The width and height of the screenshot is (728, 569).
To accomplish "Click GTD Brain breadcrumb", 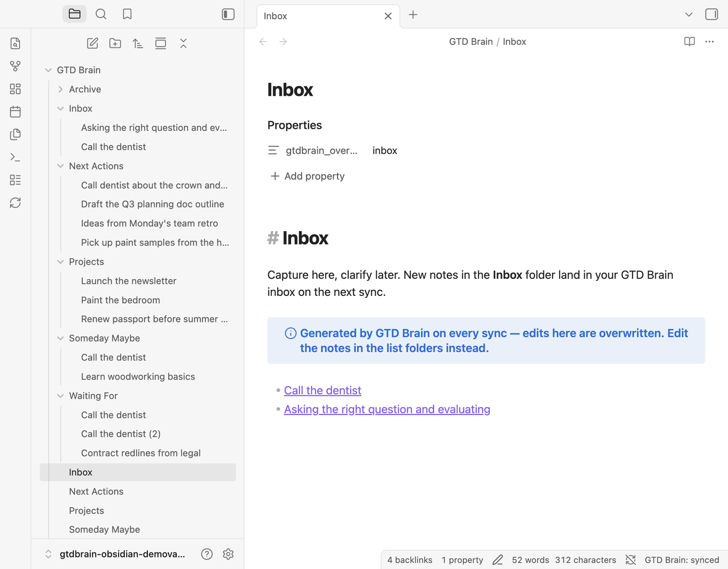I will tap(471, 42).
